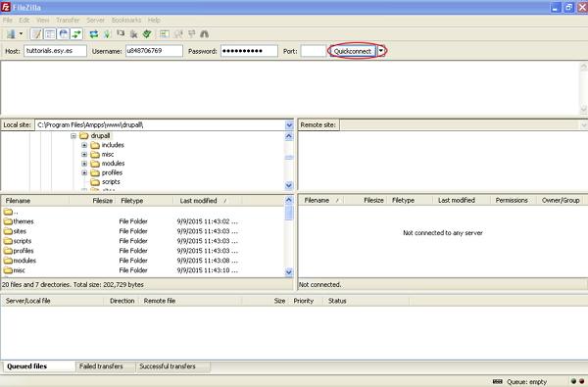Sort remote list by Owner/Group column
This screenshot has width=588, height=387.
pos(561,201)
